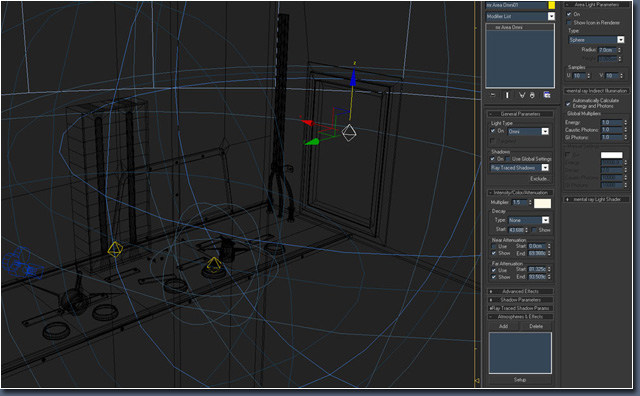Select the white omni light gizmo in viewport
Viewport: 640px width, 396px height.
349,133
